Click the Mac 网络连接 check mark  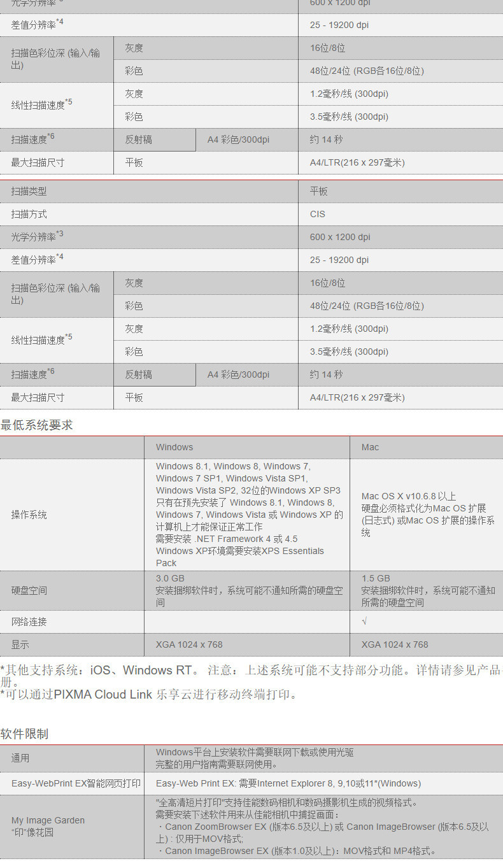pos(364,622)
